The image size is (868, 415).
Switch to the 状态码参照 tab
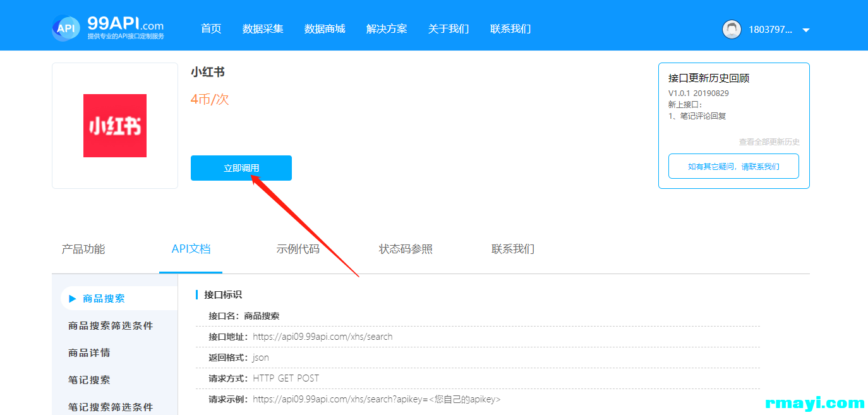[x=406, y=249]
